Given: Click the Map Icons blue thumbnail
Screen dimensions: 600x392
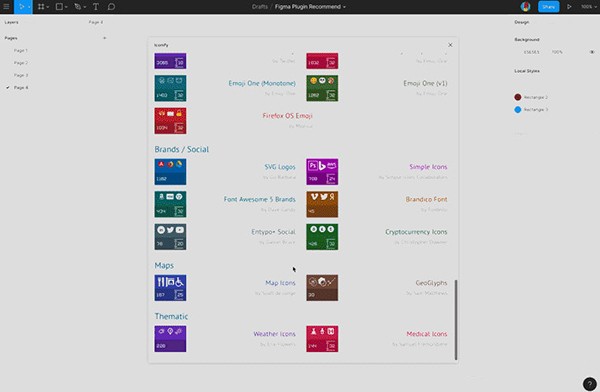Looking at the screenshot, I should pyautogui.click(x=170, y=288).
